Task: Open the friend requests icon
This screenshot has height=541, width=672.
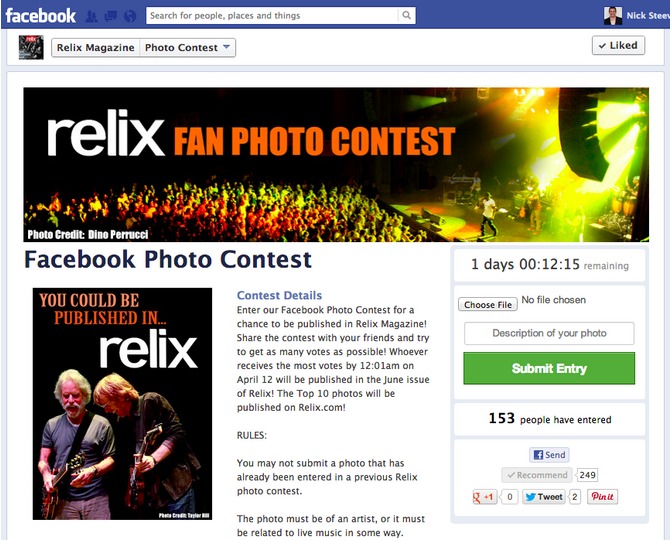Action: [x=91, y=16]
